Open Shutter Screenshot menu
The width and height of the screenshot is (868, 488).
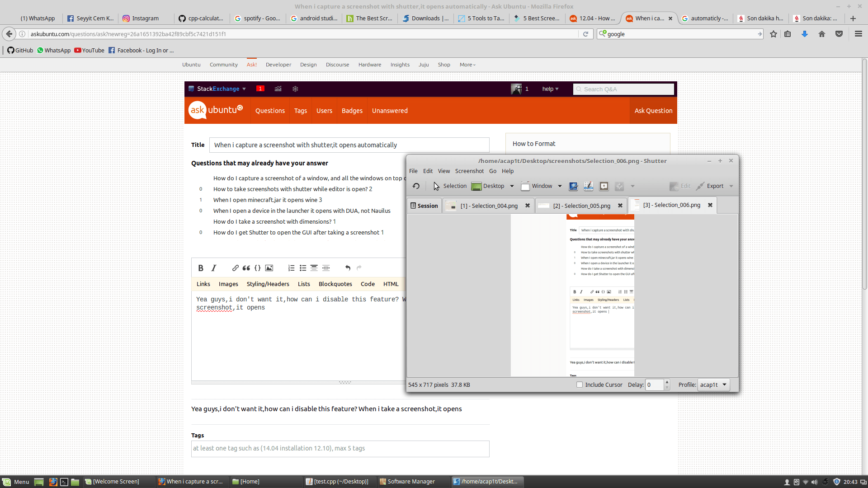(469, 171)
